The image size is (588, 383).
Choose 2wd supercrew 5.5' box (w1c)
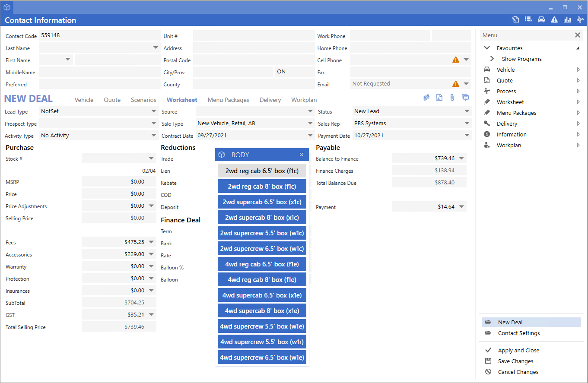262,233
